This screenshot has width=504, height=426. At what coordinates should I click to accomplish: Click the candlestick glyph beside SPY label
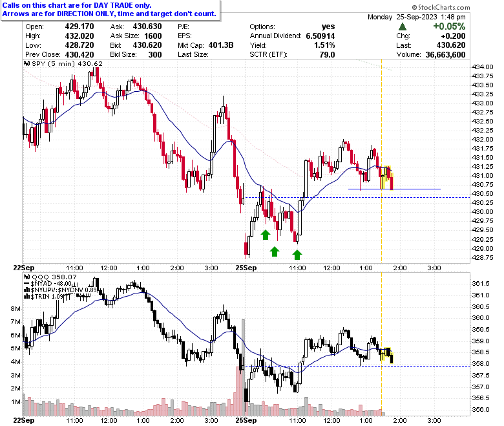(27, 63)
